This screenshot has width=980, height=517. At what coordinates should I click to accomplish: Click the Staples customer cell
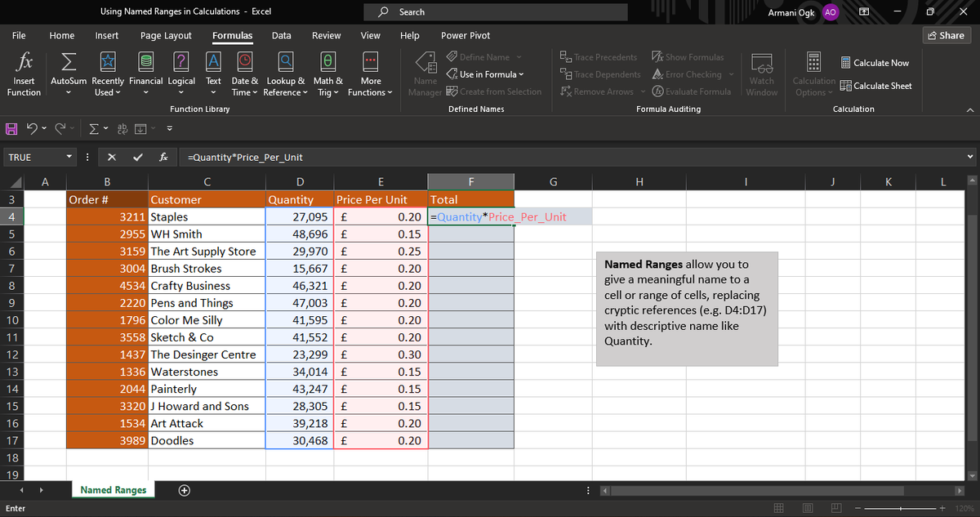207,217
